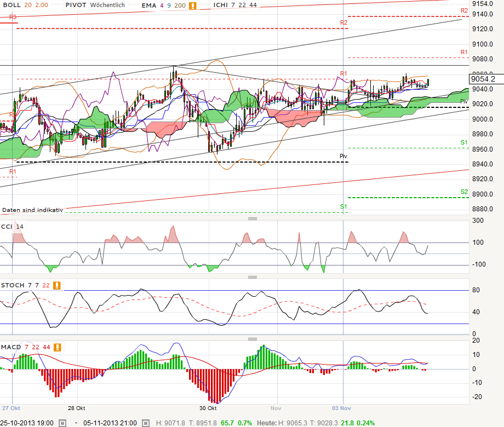Click the green 65.7 period change value

tap(227, 423)
